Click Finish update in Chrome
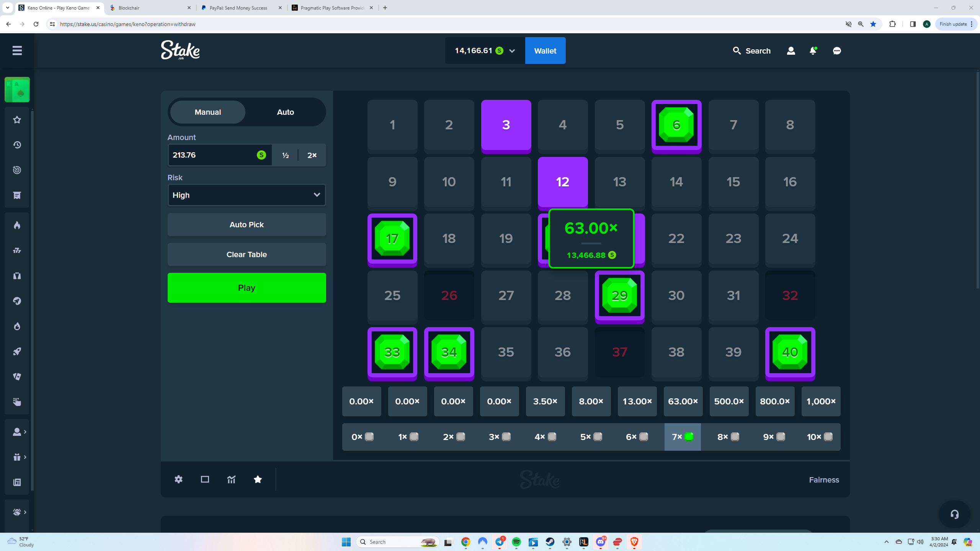The image size is (980, 551). [956, 24]
